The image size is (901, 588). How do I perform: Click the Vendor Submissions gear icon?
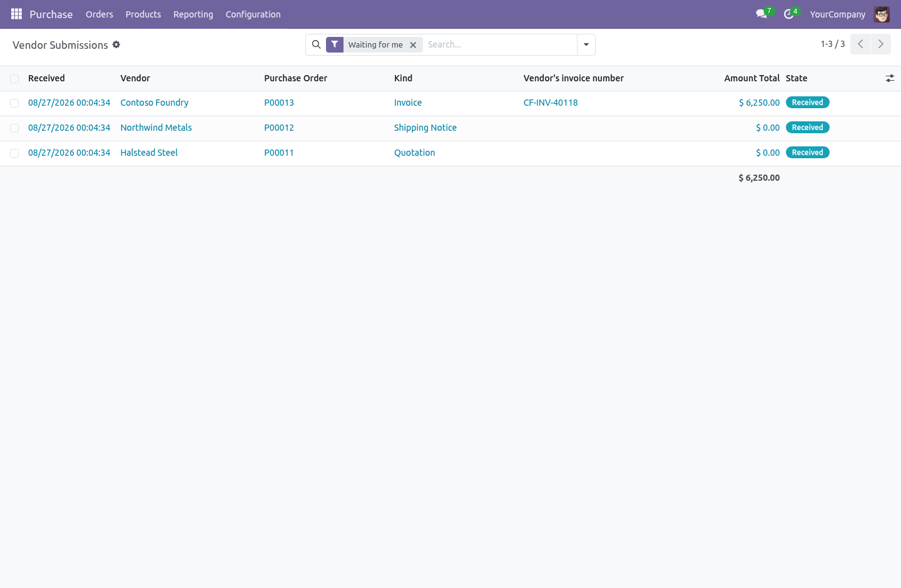(x=116, y=44)
